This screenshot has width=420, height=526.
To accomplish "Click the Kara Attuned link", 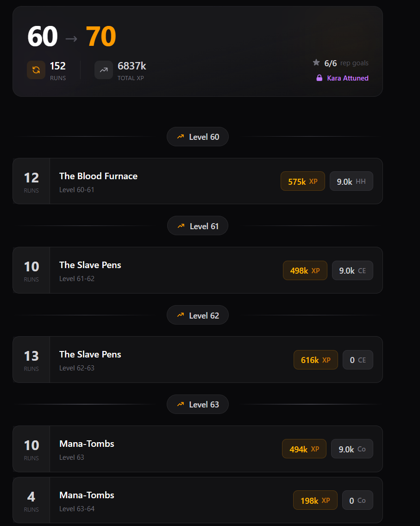I will tap(347, 78).
